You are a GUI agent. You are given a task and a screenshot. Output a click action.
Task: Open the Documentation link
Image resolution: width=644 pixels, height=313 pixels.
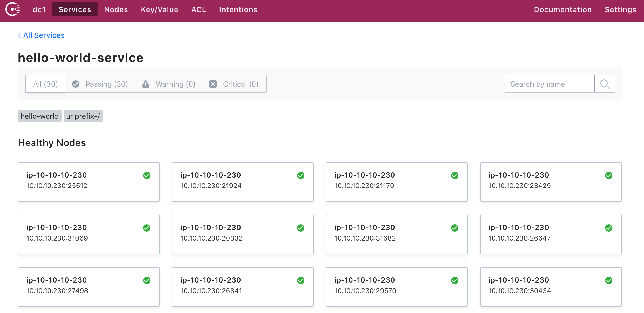click(x=563, y=9)
